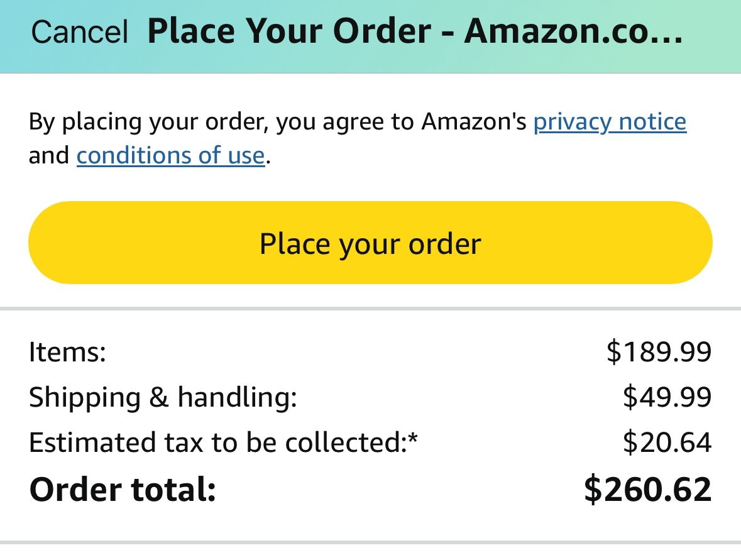Screen dimensions: 741x560
Task: Click the $189.99 items amount
Action: (659, 352)
